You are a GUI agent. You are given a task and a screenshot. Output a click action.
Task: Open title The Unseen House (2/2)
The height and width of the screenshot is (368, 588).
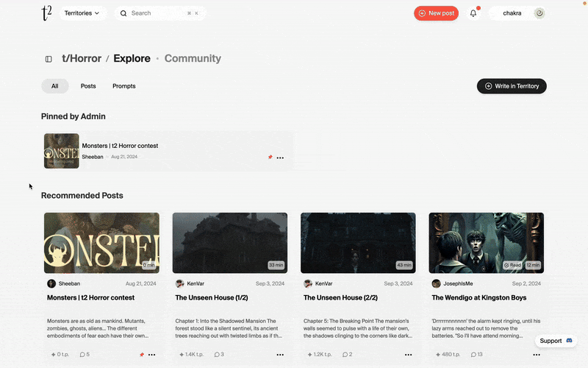(340, 298)
